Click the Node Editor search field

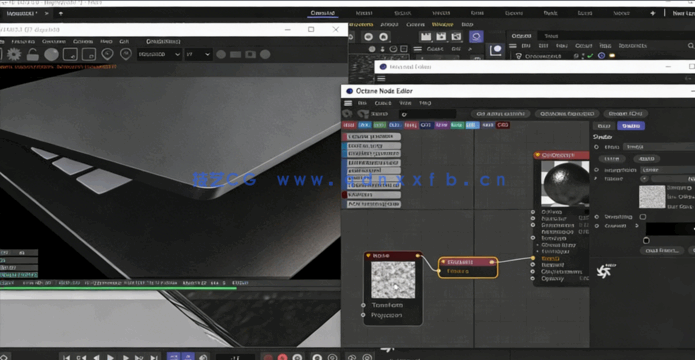click(427, 114)
